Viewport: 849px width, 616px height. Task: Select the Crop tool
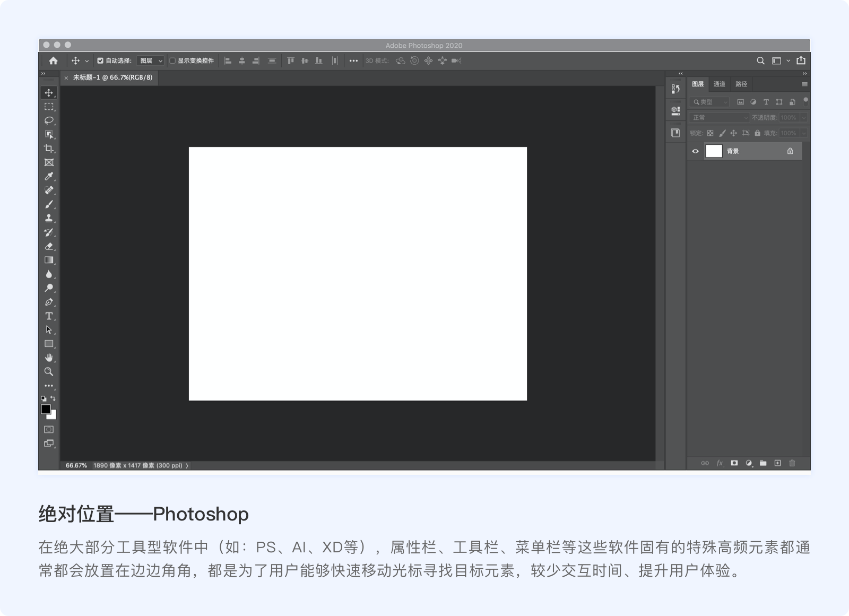point(49,149)
